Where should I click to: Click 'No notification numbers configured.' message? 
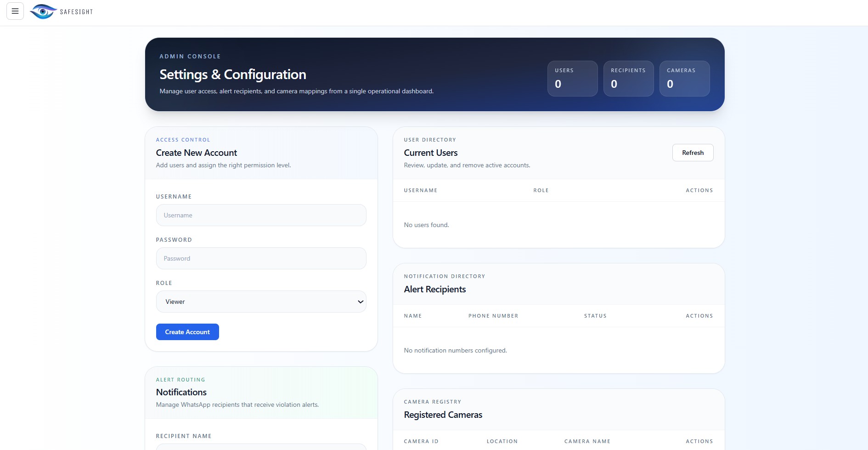(455, 350)
